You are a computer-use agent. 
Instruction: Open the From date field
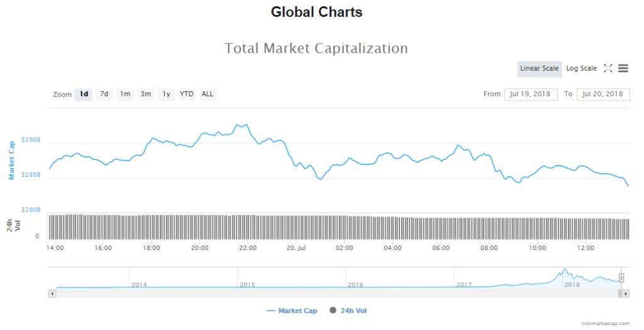point(530,94)
